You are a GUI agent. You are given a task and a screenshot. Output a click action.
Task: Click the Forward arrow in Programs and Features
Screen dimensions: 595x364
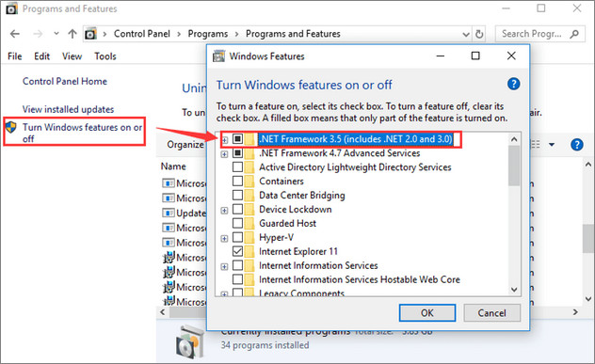38,34
